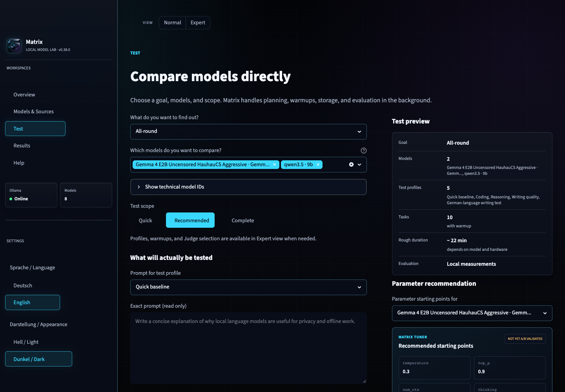Remove the qwen3.5 · 9b model chip
This screenshot has width=565, height=392.
coord(318,165)
